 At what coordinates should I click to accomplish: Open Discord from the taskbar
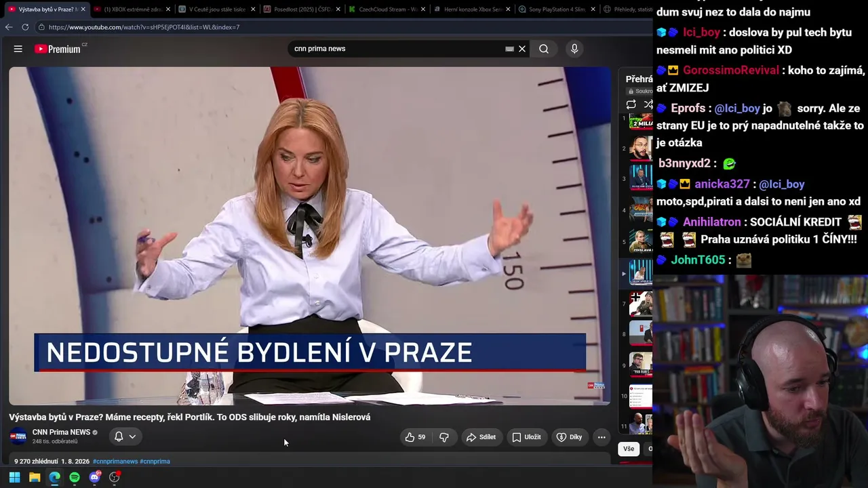point(94,477)
